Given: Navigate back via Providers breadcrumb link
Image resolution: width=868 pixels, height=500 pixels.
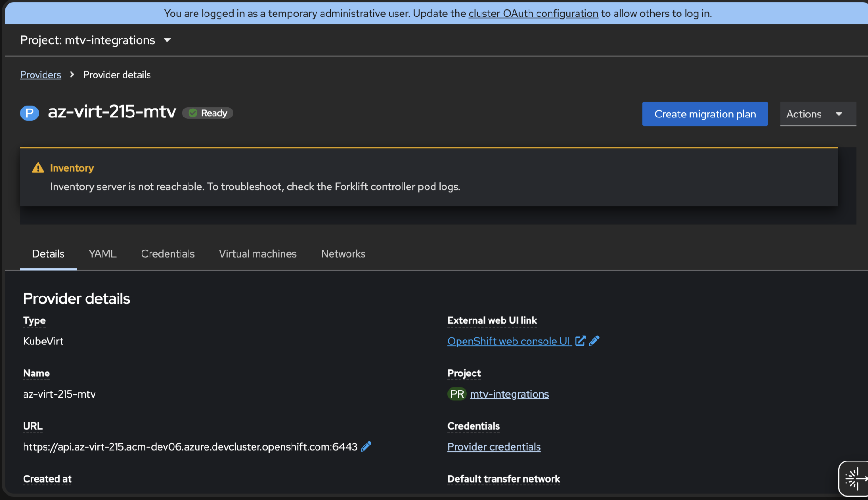Looking at the screenshot, I should point(40,75).
